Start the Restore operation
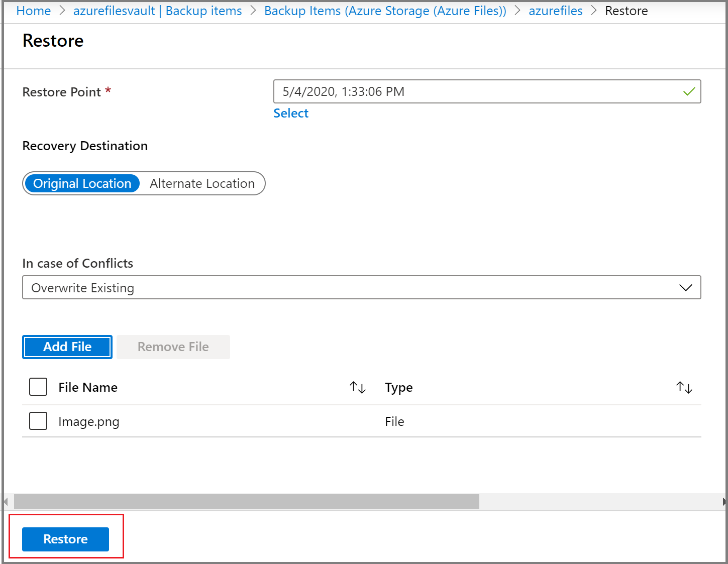Viewport: 728px width, 564px height. coord(65,539)
